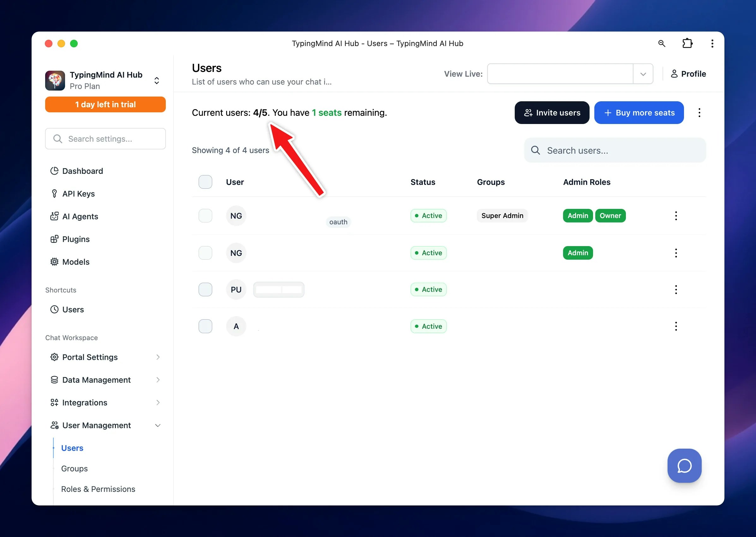The width and height of the screenshot is (756, 537).
Task: Focus the Search users field
Action: coord(615,150)
